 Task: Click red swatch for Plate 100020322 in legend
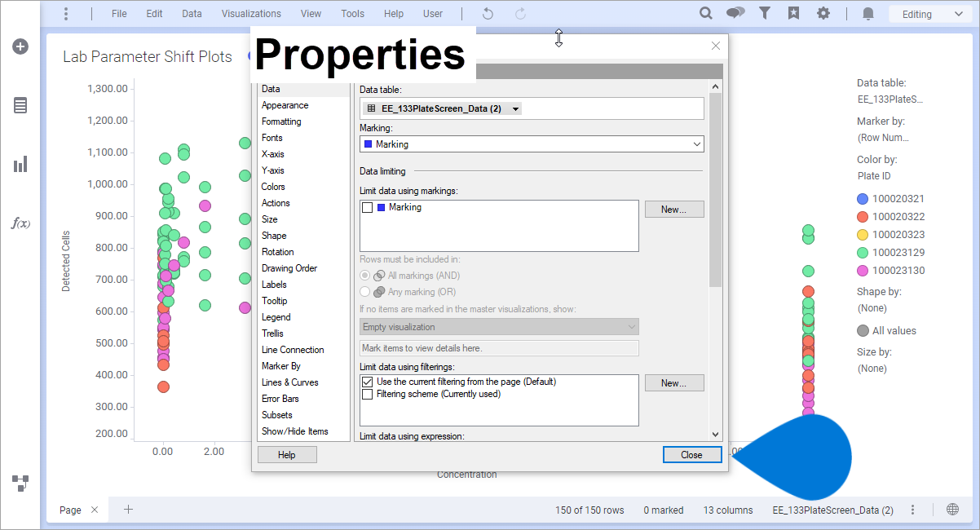click(863, 217)
